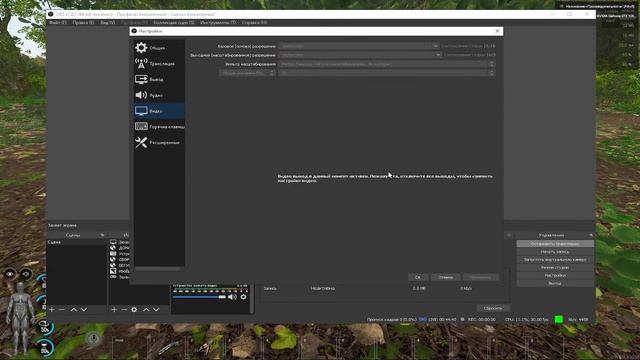
Task: Open the Аудио audio settings tab
Action: [159, 95]
